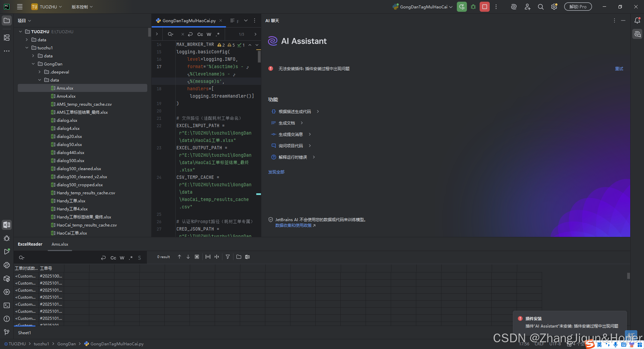
Task: Collapse the GongDan folder in project tree
Action: point(33,64)
